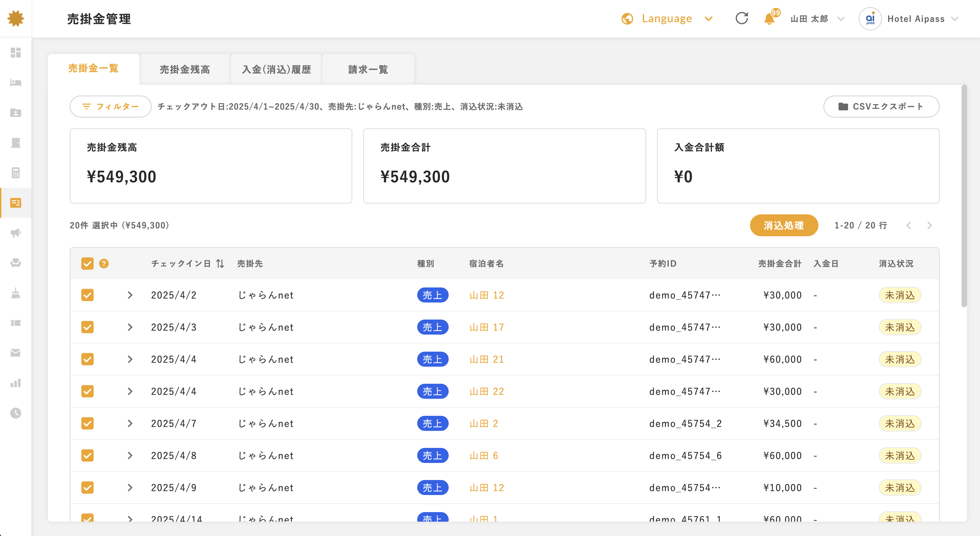980x536 pixels.
Task: Select the accounts receivable sidebar icon
Action: [16, 202]
